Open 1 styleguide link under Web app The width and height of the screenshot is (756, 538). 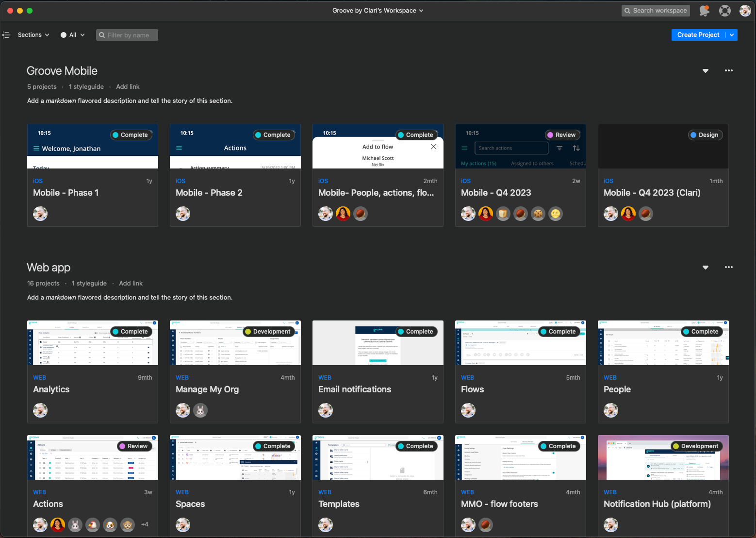point(89,283)
